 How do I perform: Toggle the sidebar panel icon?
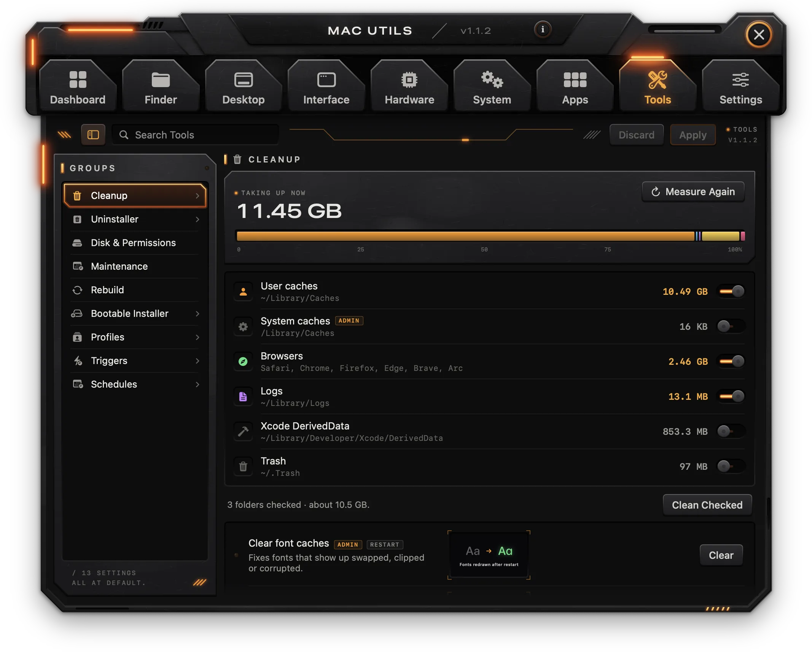[x=93, y=135]
